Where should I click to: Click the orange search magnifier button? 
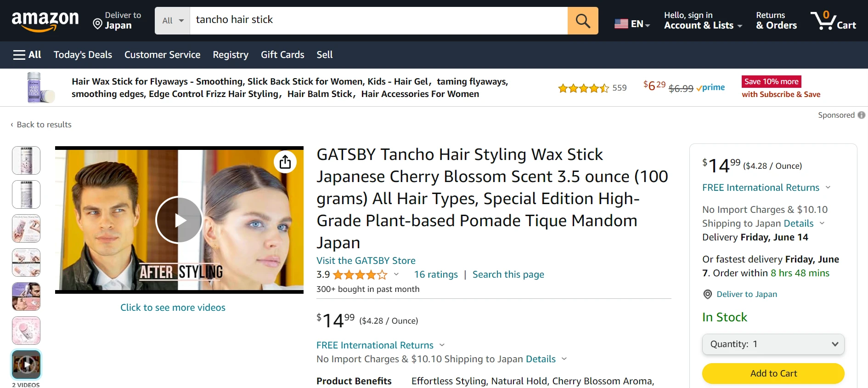583,21
